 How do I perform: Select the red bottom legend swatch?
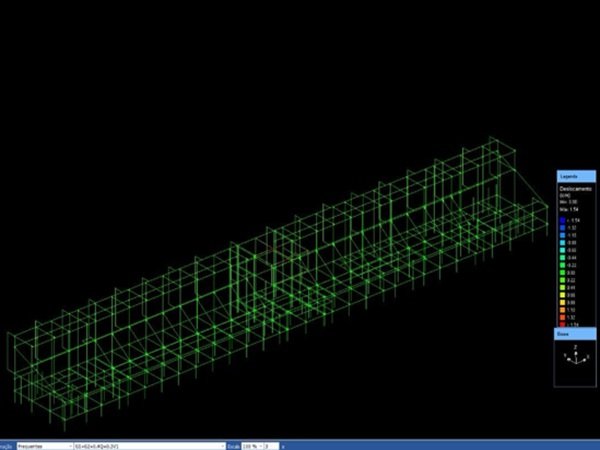(564, 325)
